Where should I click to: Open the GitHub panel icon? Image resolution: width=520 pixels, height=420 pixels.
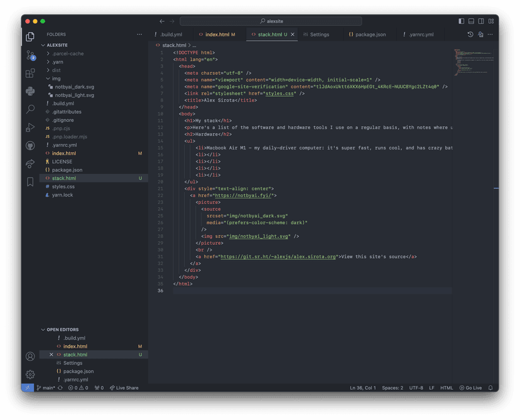[x=30, y=146]
